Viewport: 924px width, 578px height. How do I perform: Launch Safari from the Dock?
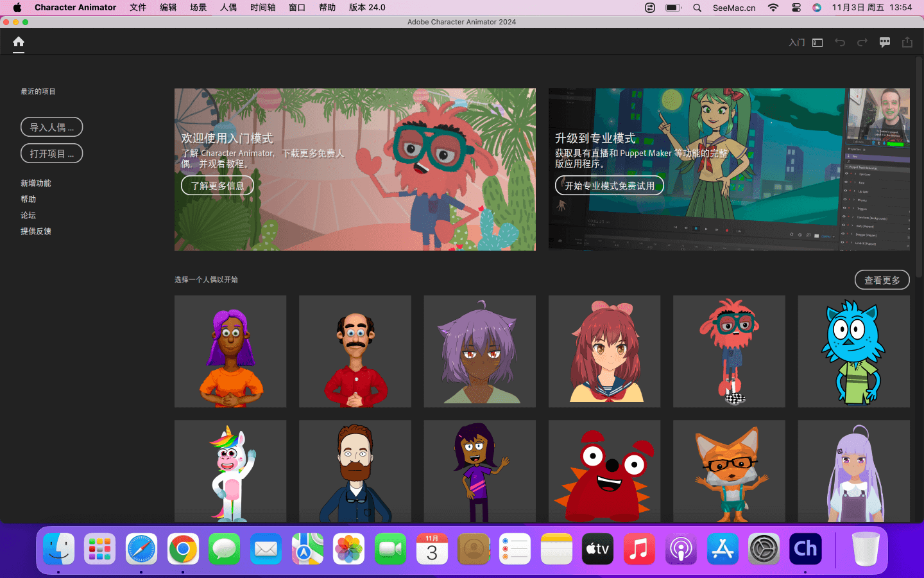pyautogui.click(x=141, y=549)
